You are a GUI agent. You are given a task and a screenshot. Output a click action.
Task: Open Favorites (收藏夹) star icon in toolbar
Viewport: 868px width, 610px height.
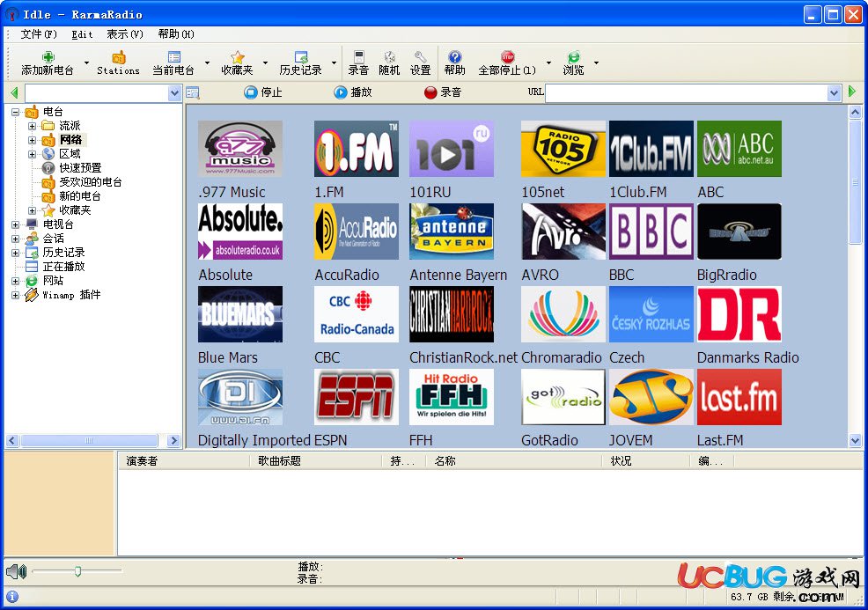(x=238, y=57)
